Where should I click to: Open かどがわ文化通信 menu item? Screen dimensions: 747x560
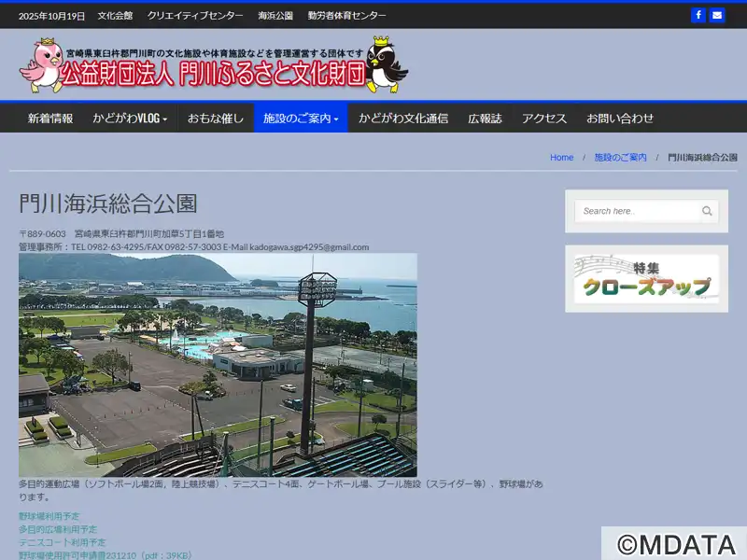tap(403, 119)
